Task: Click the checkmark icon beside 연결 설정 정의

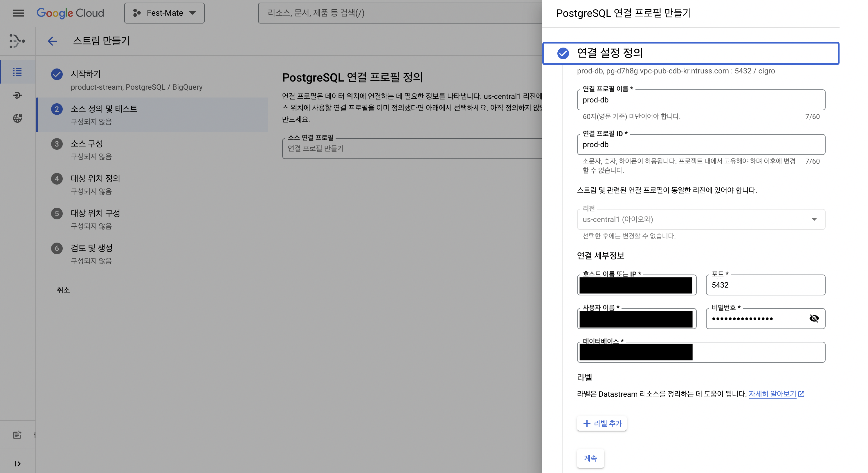Action: pos(563,53)
